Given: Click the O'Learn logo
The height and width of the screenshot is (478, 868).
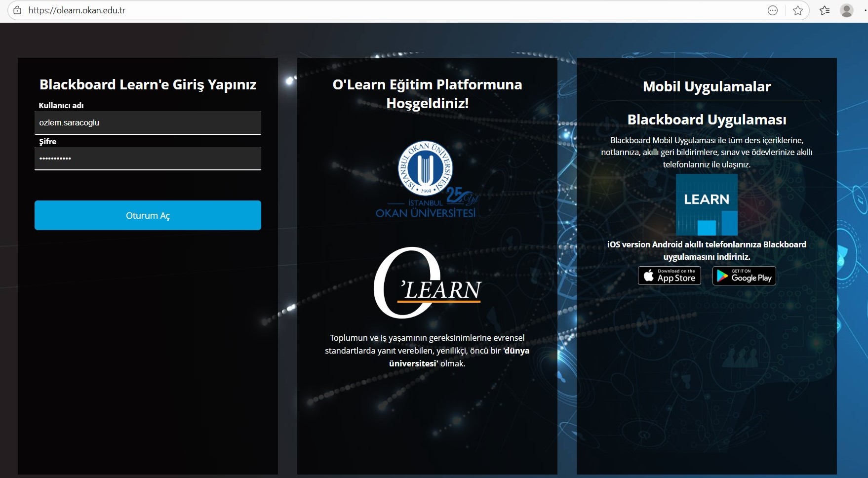Looking at the screenshot, I should [x=427, y=283].
